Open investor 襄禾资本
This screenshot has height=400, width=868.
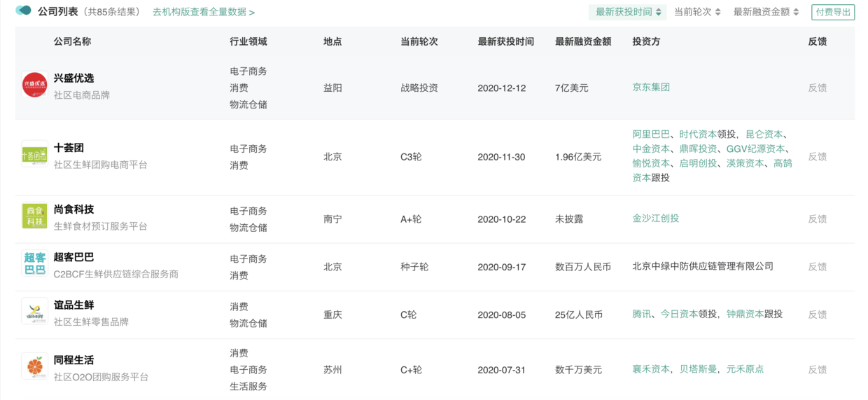651,369
